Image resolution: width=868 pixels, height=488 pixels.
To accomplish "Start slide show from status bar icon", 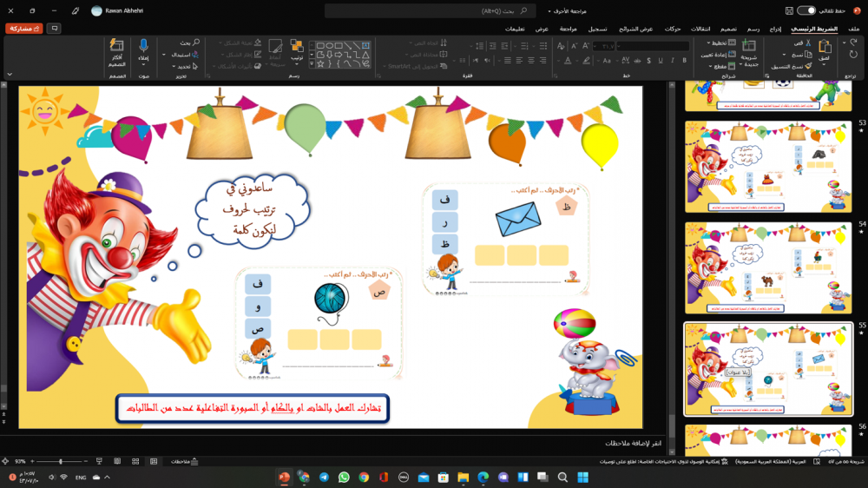I will click(99, 461).
